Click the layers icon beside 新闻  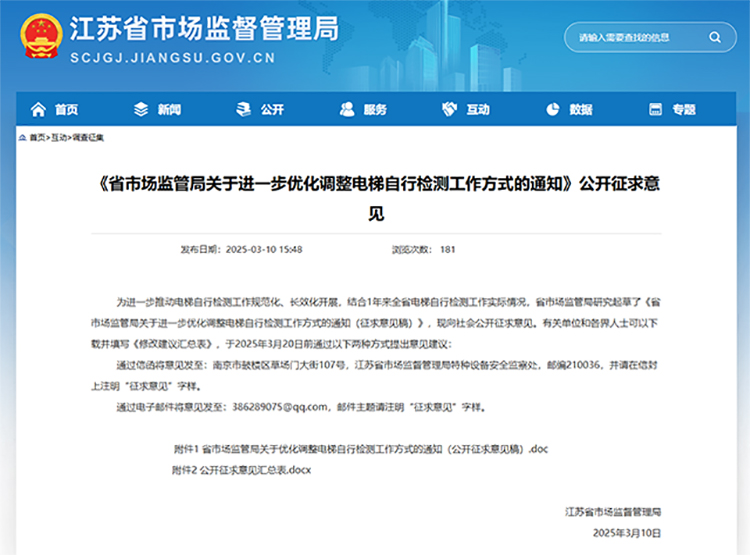140,109
